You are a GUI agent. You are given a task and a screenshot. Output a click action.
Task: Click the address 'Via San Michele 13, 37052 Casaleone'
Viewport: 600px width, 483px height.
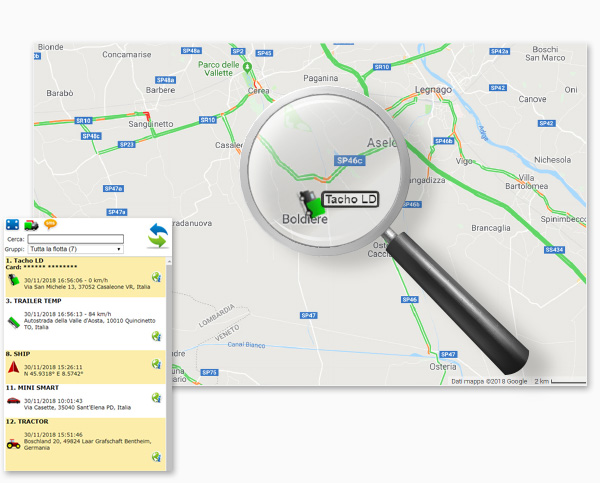click(x=87, y=287)
